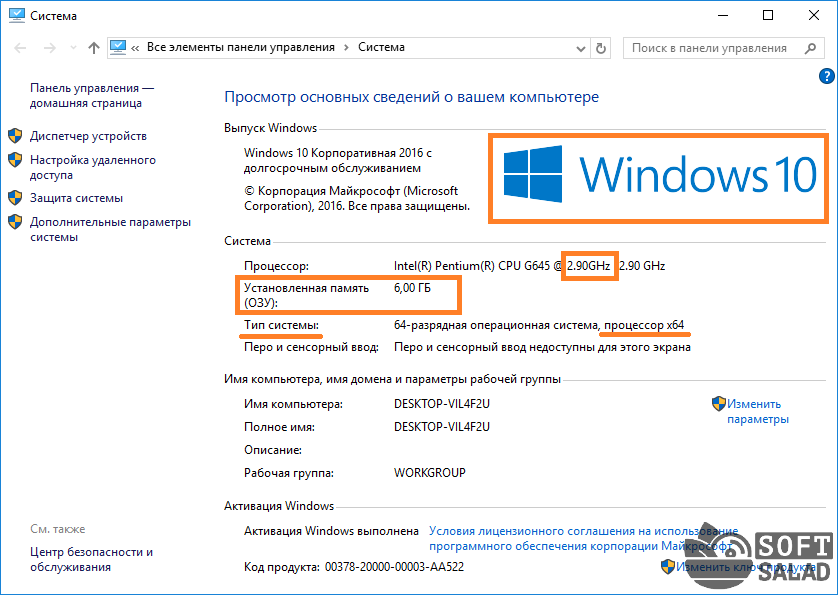Click Изменить ключ продукта link
This screenshot has width=838, height=595.
click(x=746, y=567)
